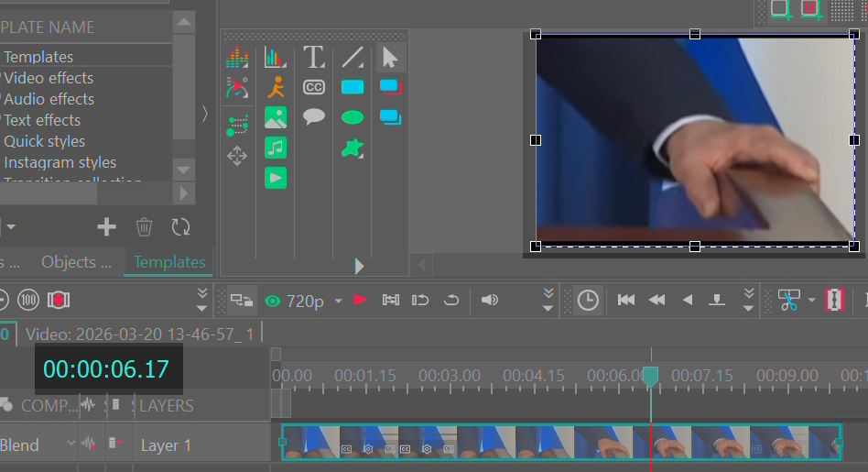
Task: Insert an image object
Action: 275,117
